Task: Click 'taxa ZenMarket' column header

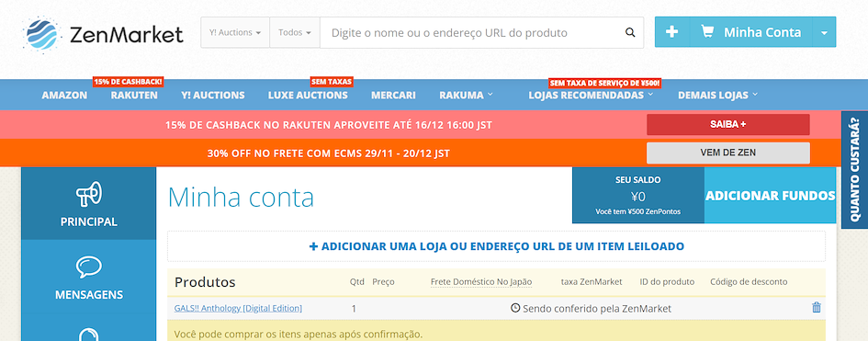Action: [x=592, y=282]
